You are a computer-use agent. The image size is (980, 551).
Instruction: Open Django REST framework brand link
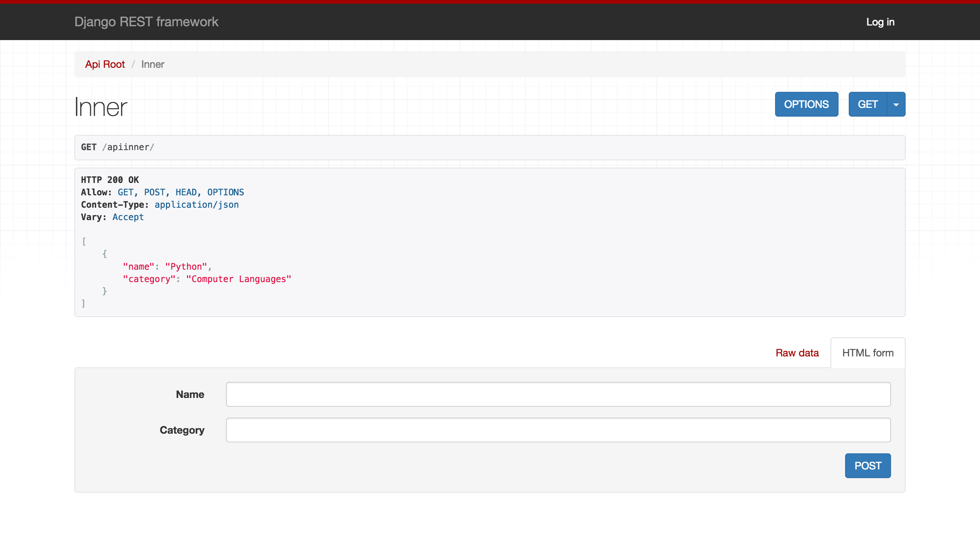(x=146, y=22)
